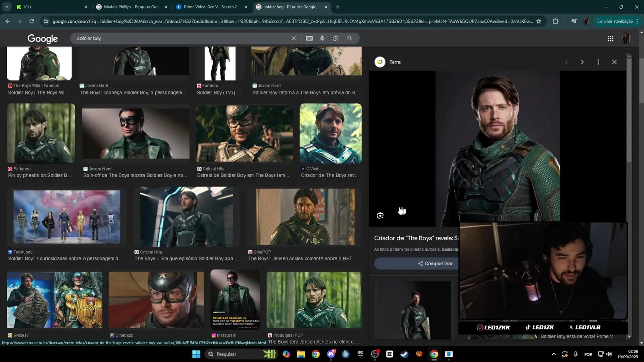Open the Instagram primeiras imagens thumbnail
Screen dimensions: 644x362
pos(235,300)
